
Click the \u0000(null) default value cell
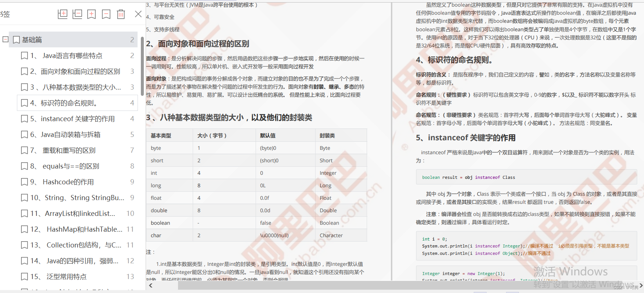(x=274, y=235)
